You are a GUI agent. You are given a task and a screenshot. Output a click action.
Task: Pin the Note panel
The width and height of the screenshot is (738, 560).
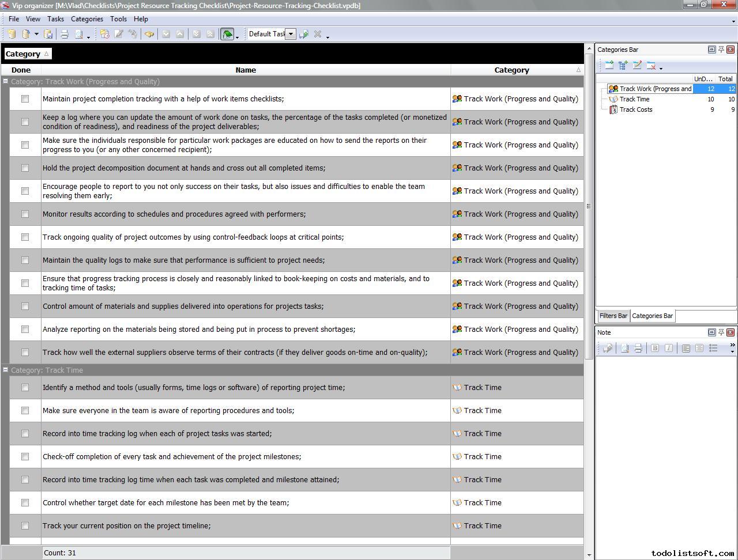[721, 332]
